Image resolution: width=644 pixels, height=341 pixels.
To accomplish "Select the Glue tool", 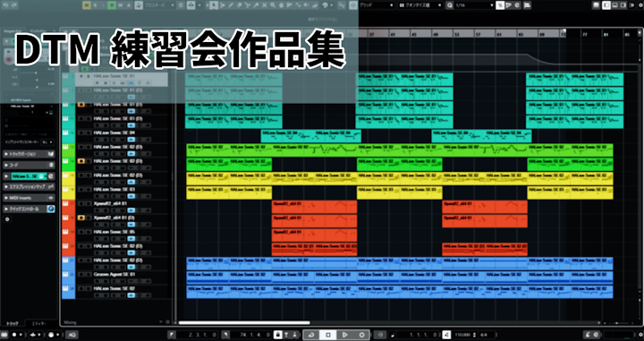I will coord(256,5).
